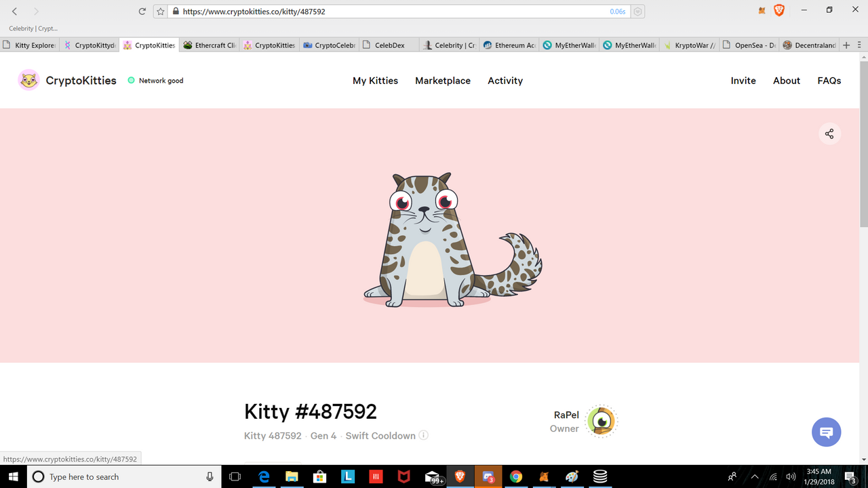The height and width of the screenshot is (488, 868).
Task: Open the About page link
Action: tap(787, 80)
